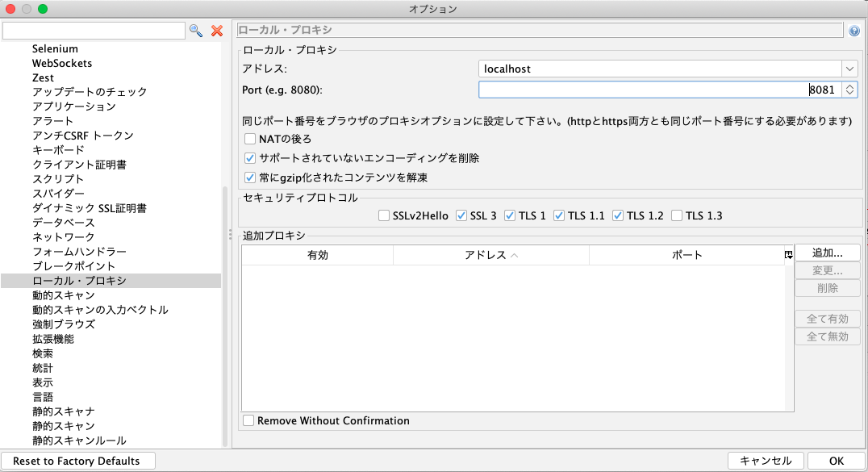This screenshot has width=868, height=472.
Task: Click the 削除 button
Action: click(828, 288)
